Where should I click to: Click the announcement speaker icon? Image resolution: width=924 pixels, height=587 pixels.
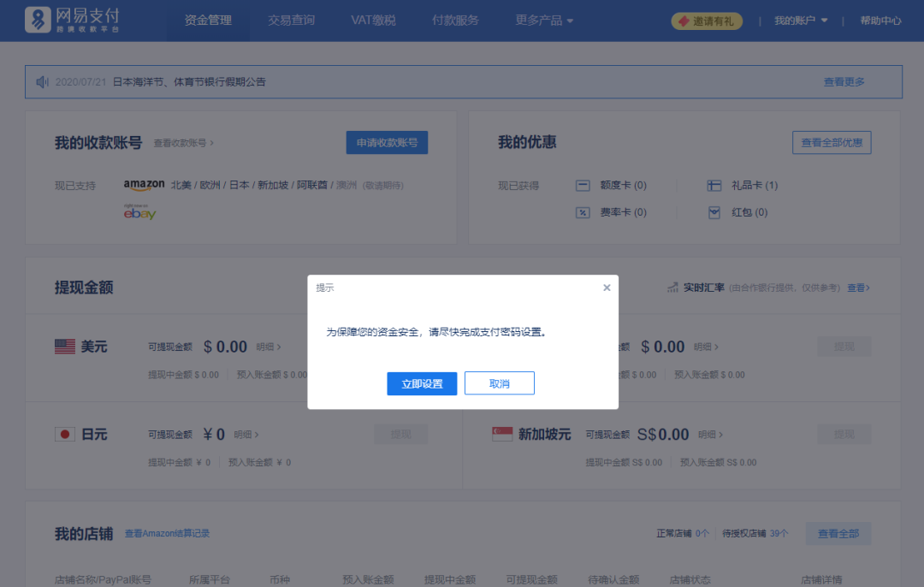[42, 81]
